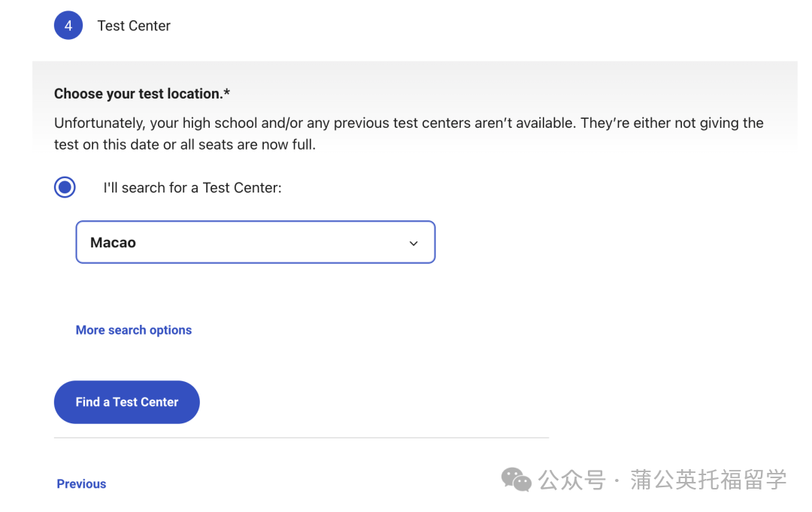Image resolution: width=812 pixels, height=512 pixels.
Task: Click the step 4 number circle
Action: tap(68, 26)
